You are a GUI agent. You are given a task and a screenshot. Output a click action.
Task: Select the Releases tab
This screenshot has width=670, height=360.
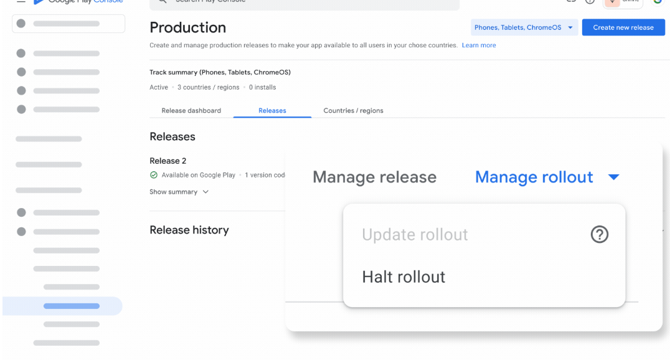pos(272,111)
